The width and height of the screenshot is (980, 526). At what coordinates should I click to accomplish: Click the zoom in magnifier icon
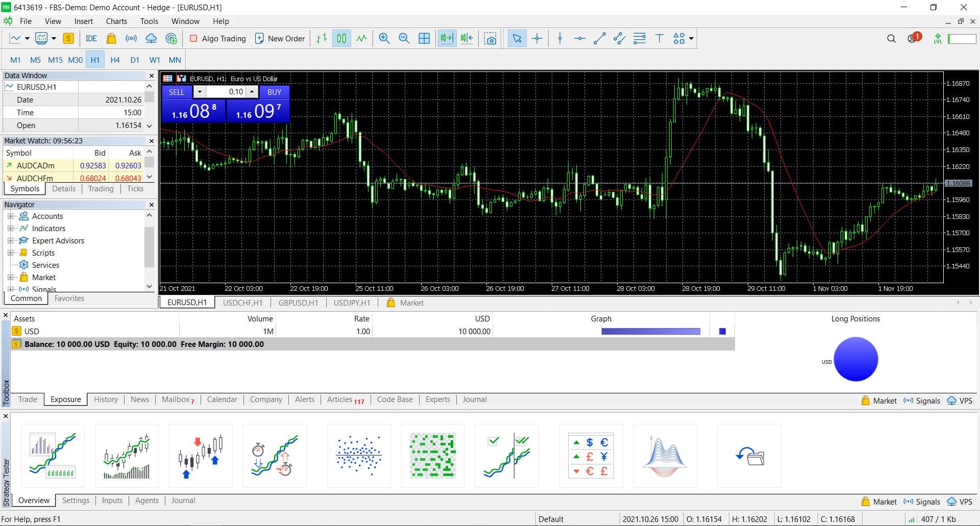tap(384, 39)
